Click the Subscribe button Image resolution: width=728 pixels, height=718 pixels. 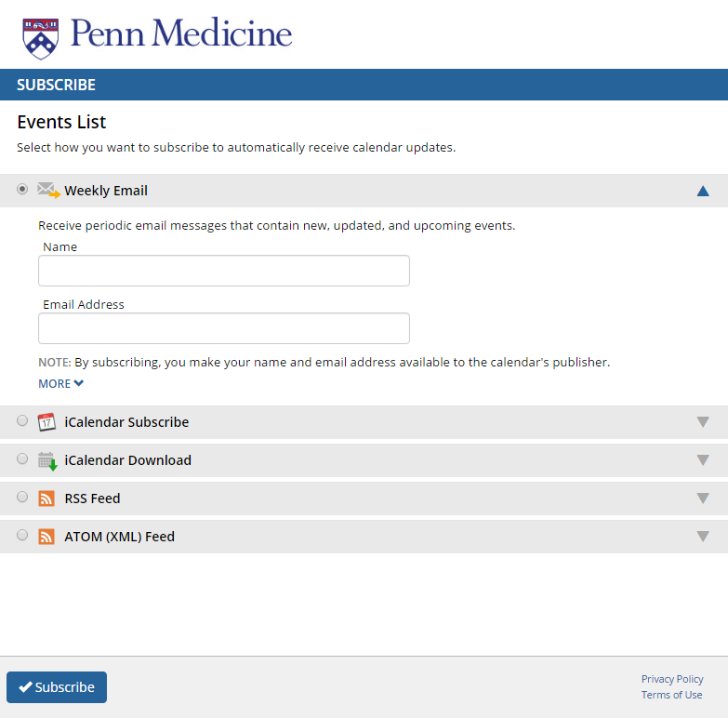coord(57,687)
